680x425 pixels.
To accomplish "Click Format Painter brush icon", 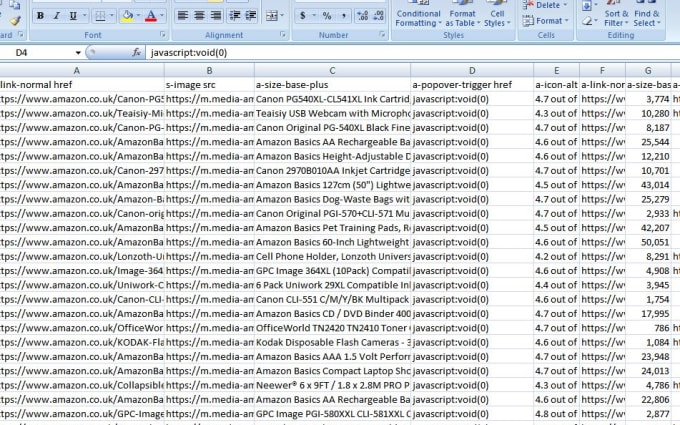I will tap(15, 20).
